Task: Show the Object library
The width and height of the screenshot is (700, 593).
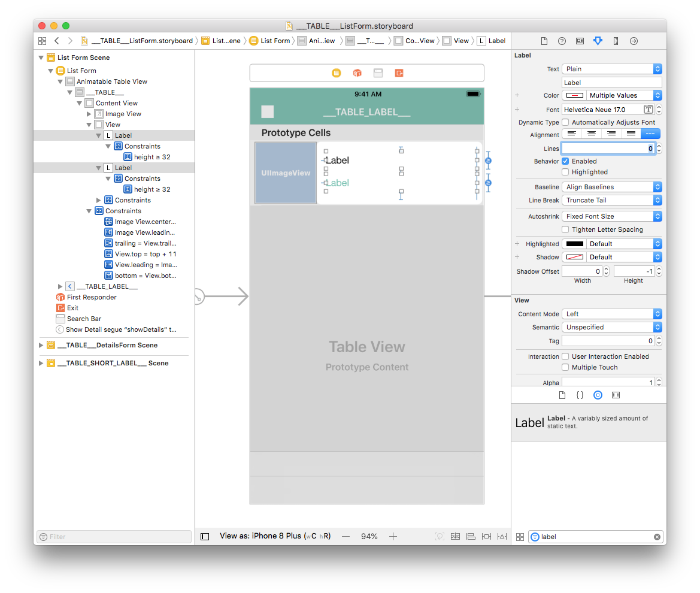Action: point(598,395)
